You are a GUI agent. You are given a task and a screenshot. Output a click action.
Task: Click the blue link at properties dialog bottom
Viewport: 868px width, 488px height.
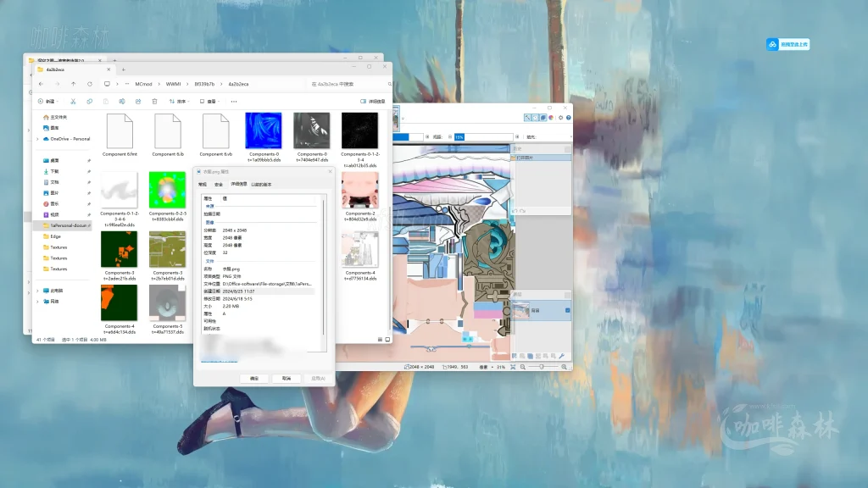tap(220, 361)
